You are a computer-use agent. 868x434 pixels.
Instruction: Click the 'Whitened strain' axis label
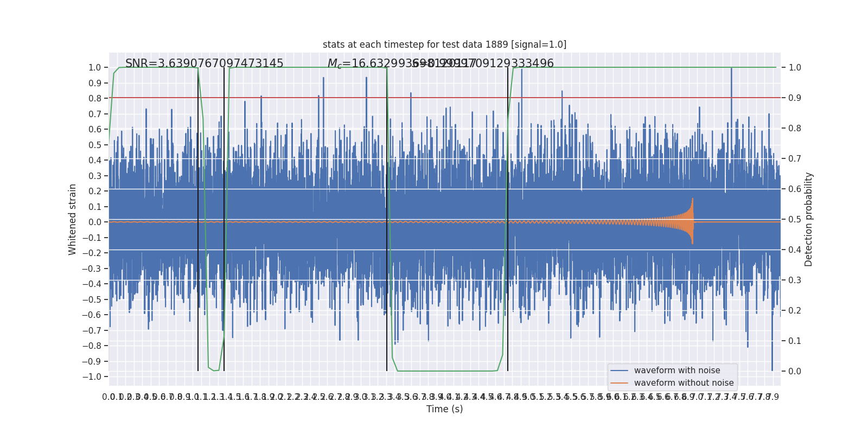pyautogui.click(x=73, y=219)
